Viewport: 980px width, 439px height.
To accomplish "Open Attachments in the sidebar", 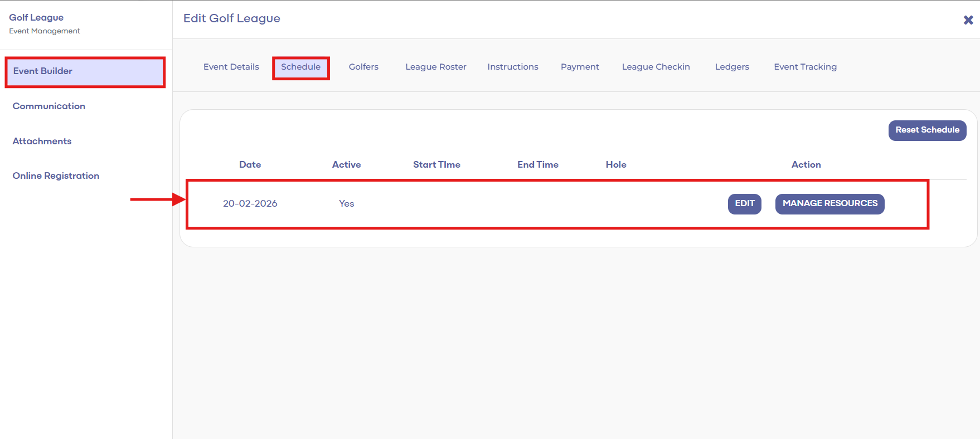I will point(42,142).
